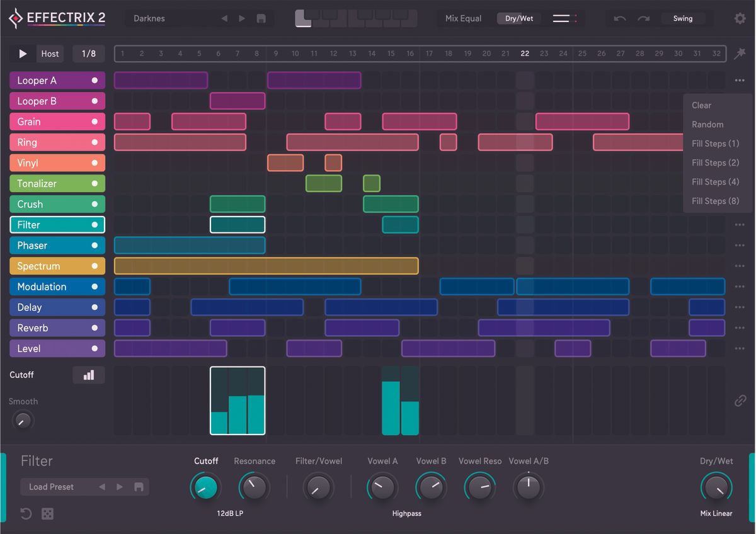The height and width of the screenshot is (534, 756).
Task: Click the dice randomize icon in Filter panel
Action: [47, 514]
